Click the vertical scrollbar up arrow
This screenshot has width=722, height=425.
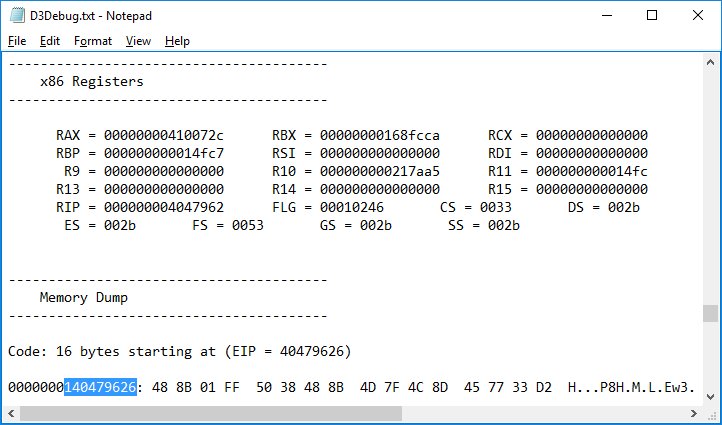coord(710,63)
